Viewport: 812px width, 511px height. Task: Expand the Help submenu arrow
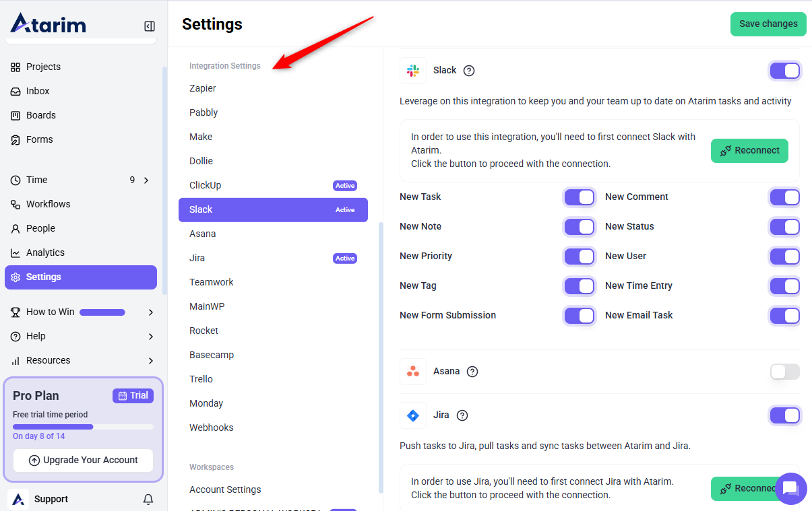[x=150, y=337]
